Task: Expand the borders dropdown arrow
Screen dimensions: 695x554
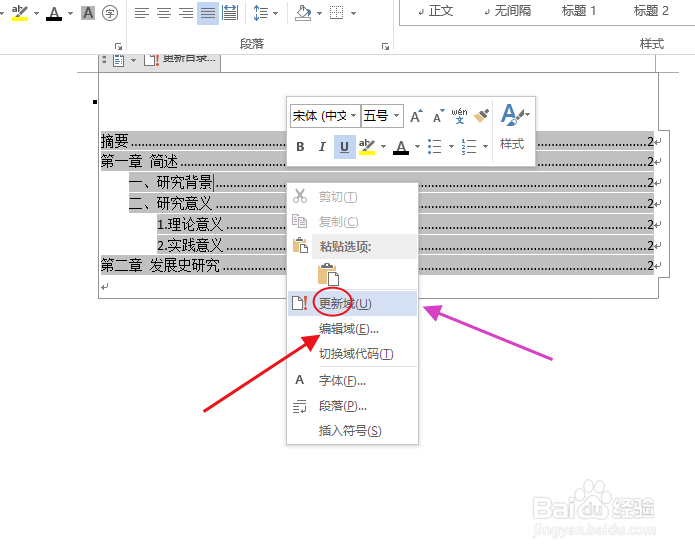Action: (353, 13)
